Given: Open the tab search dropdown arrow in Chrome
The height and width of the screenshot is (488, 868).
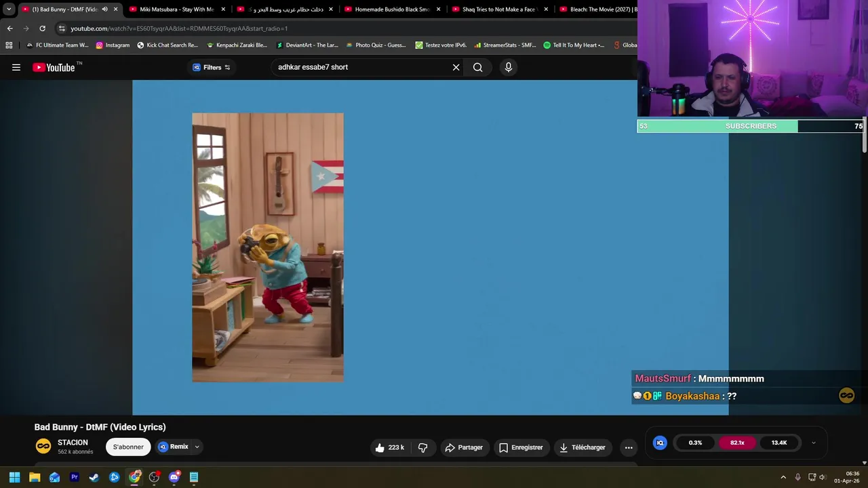Looking at the screenshot, I should pos(9,9).
